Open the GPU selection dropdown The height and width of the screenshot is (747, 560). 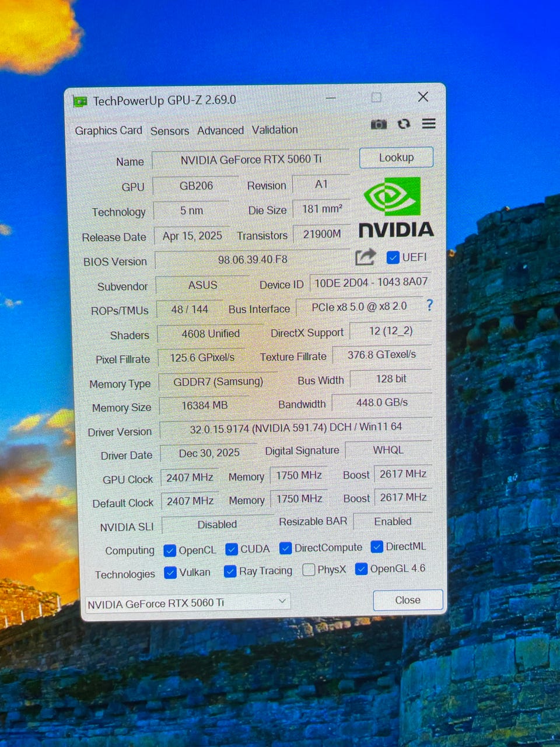coord(188,603)
